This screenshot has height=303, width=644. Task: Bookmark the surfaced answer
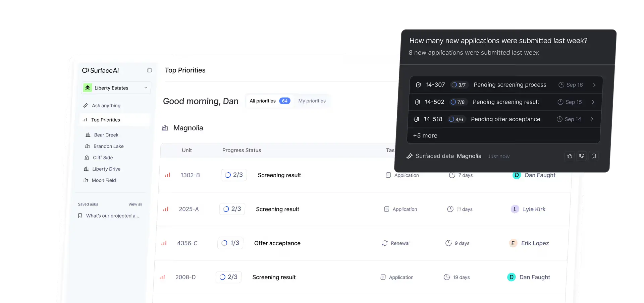click(x=594, y=156)
